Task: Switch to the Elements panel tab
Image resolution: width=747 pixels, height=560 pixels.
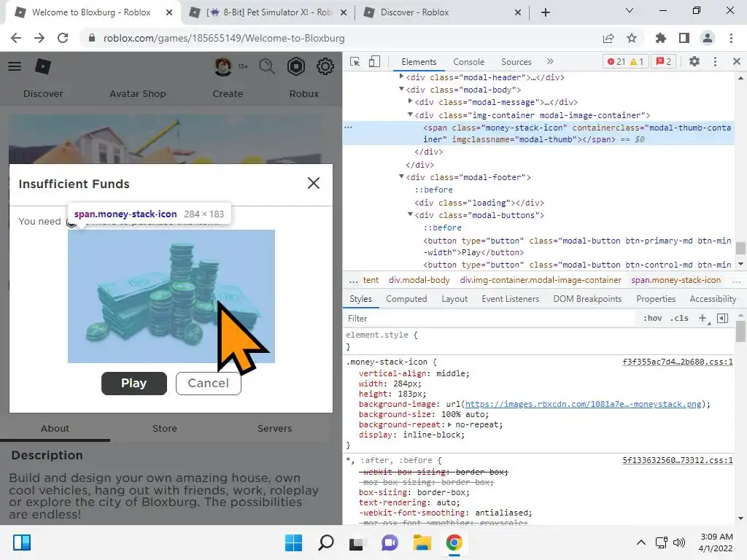Action: click(419, 62)
